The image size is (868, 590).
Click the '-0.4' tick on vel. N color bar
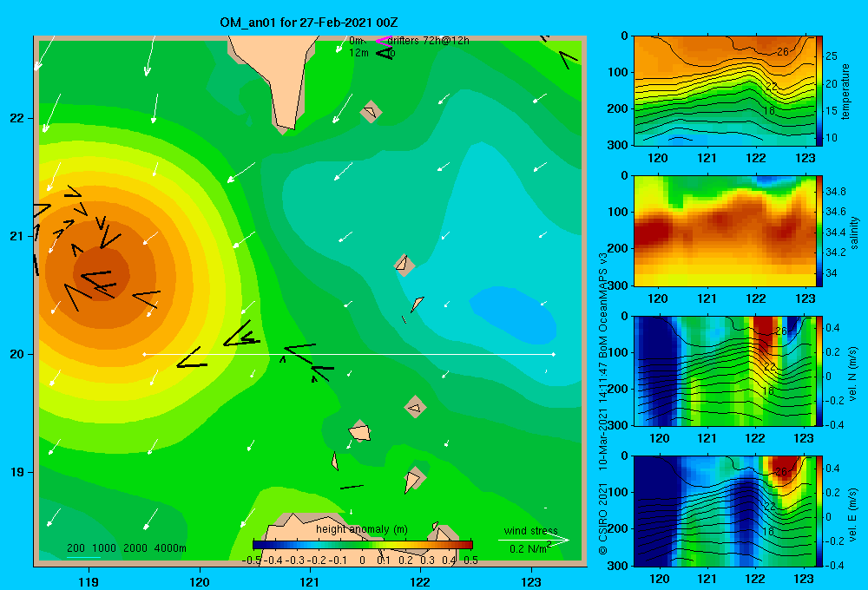[x=834, y=425]
